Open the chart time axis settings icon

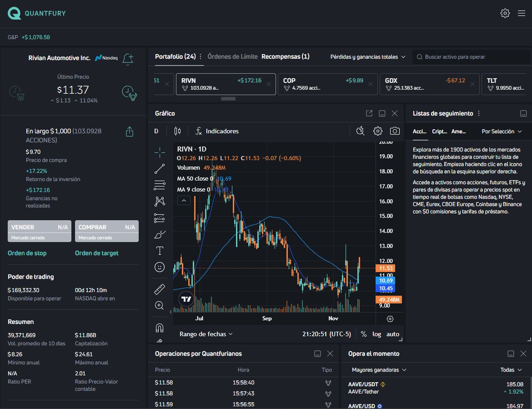tap(390, 319)
